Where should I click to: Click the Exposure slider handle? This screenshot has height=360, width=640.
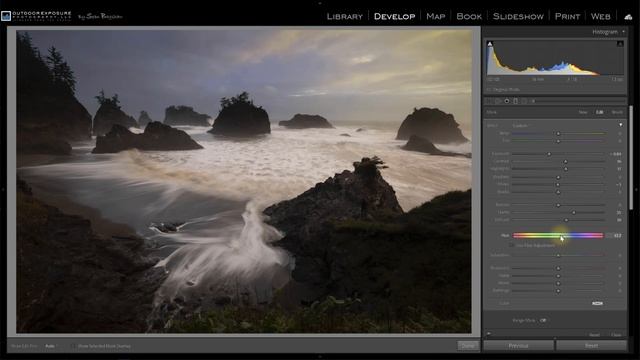549,154
